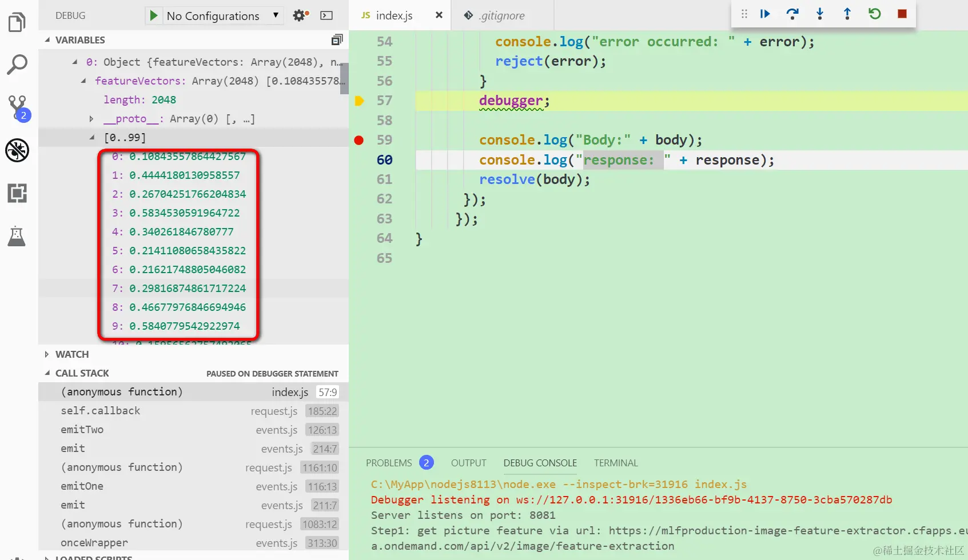This screenshot has width=968, height=560.
Task: Click resolve(body) code on line 61
Action: (x=535, y=179)
